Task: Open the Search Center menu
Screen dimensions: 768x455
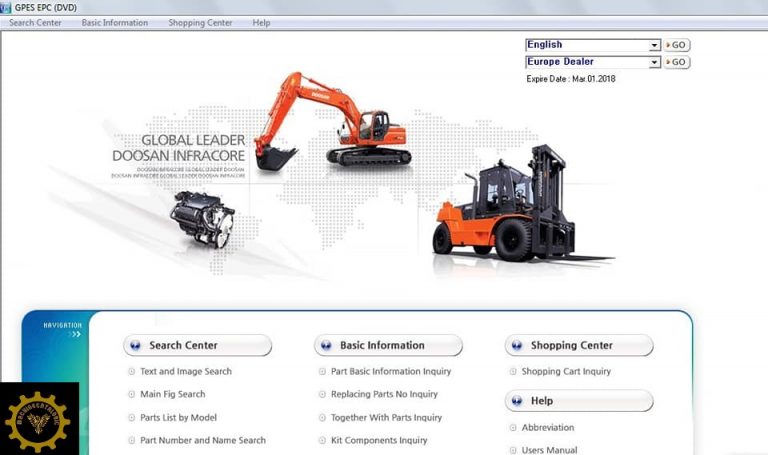Action: pos(35,23)
